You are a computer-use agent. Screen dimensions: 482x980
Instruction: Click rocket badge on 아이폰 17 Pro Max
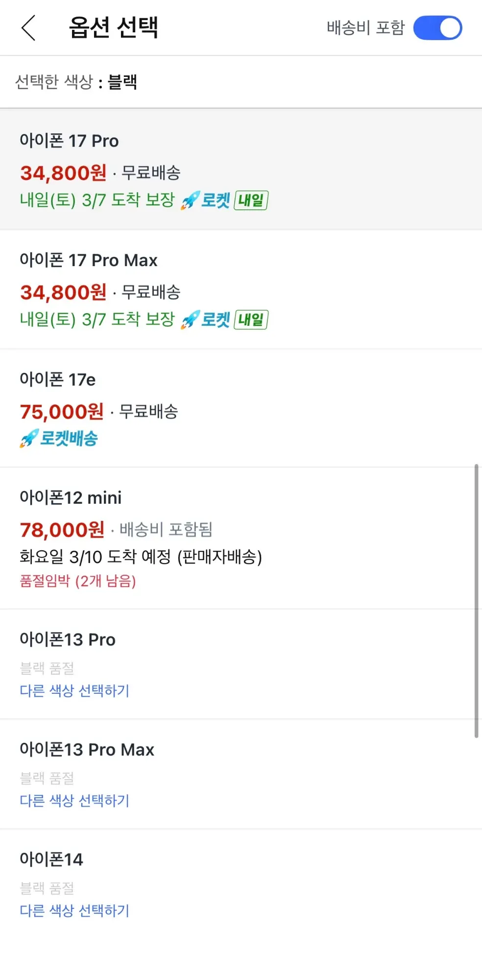[205, 320]
